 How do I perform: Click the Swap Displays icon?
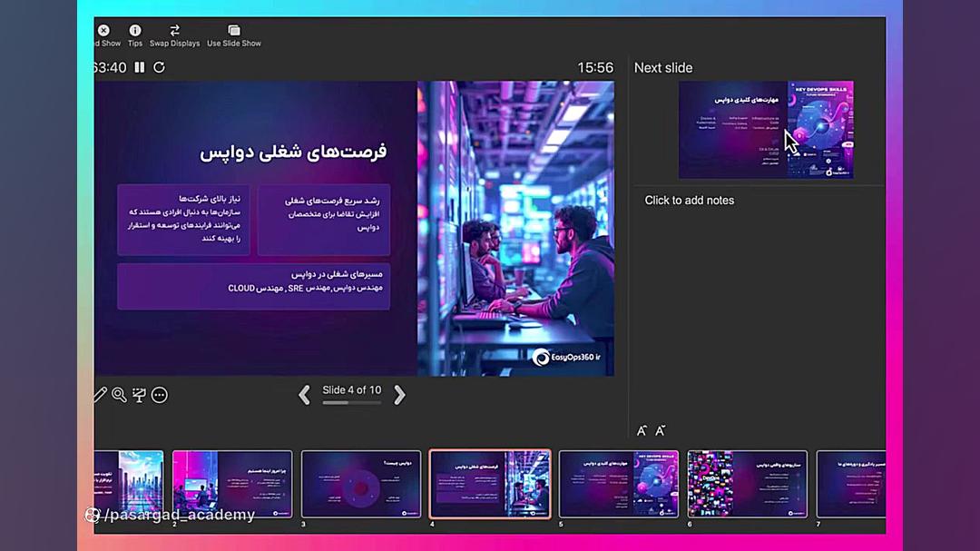(x=174, y=30)
